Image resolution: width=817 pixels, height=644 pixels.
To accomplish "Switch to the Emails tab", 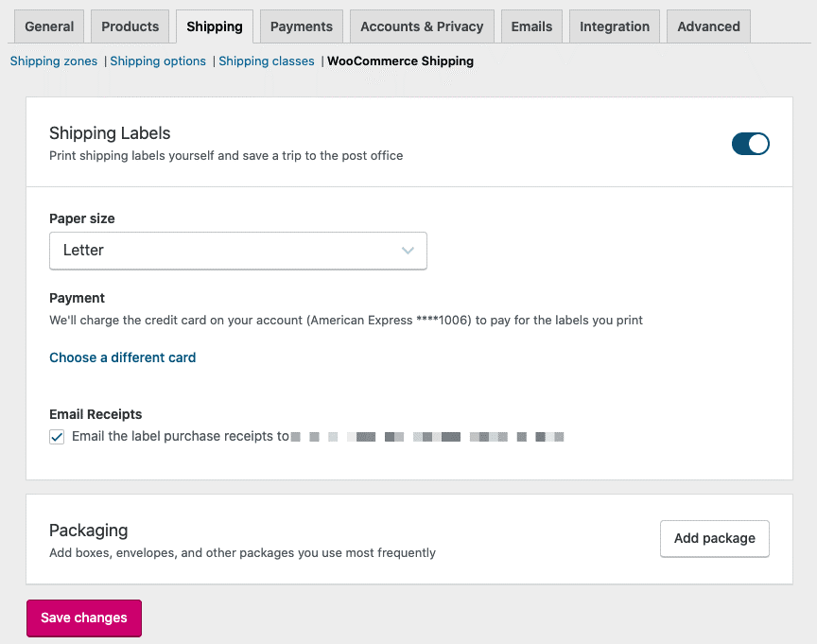I will (x=531, y=26).
